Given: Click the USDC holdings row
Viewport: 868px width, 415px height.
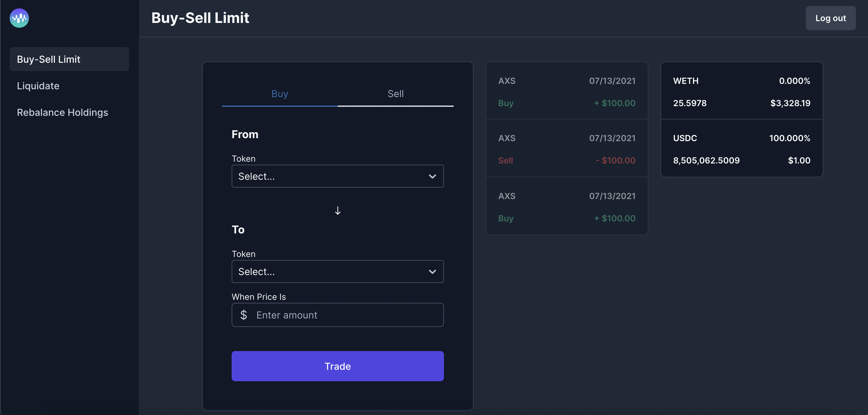Looking at the screenshot, I should click(742, 149).
